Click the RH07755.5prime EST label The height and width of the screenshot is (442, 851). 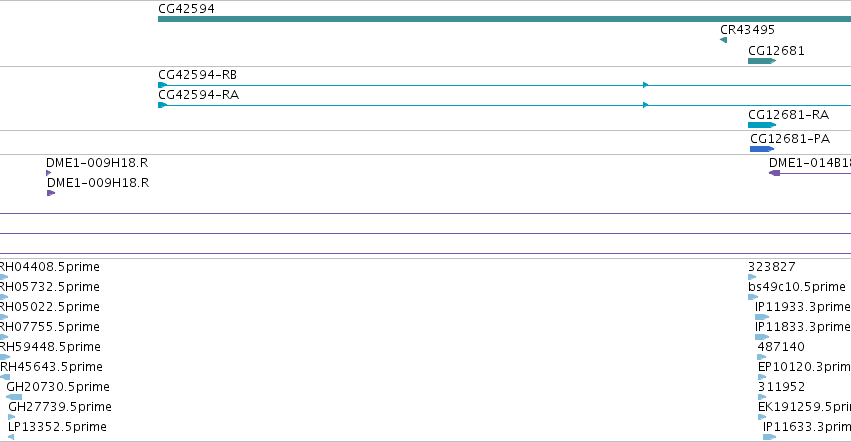pos(49,327)
